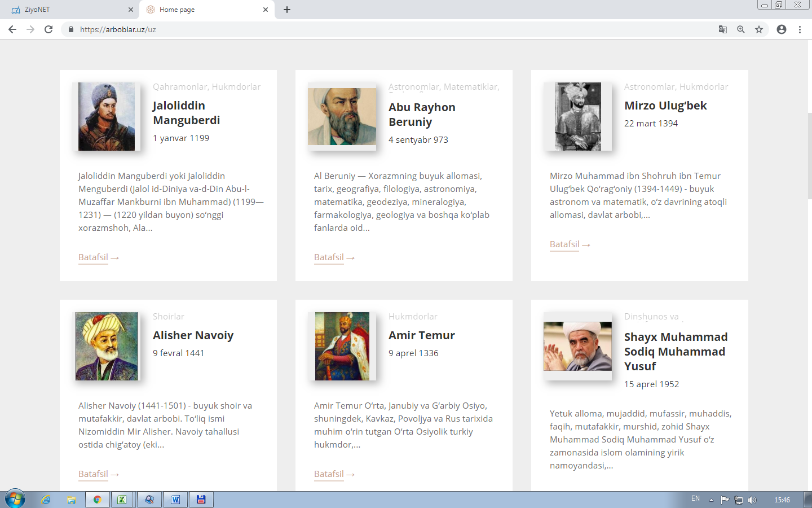Close the Home page tab
Viewport: 812px width, 508px height.
[x=266, y=10]
